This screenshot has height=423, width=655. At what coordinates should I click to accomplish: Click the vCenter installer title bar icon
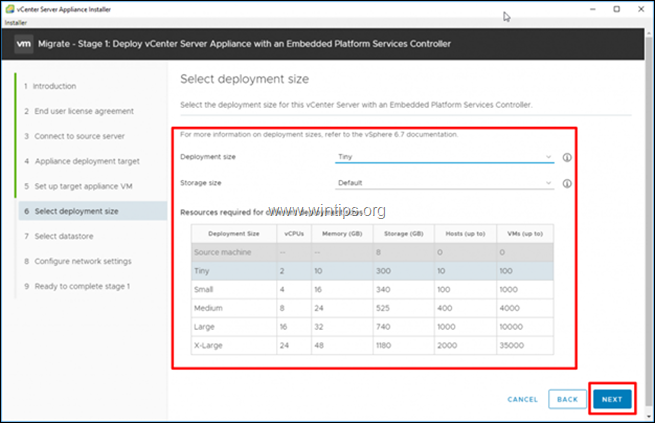[10, 9]
